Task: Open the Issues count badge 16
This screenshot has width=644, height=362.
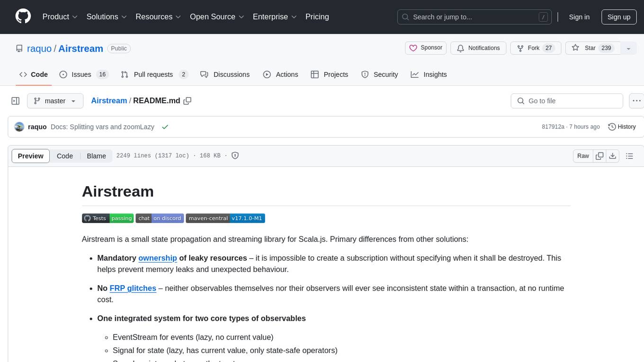Action: (x=102, y=74)
